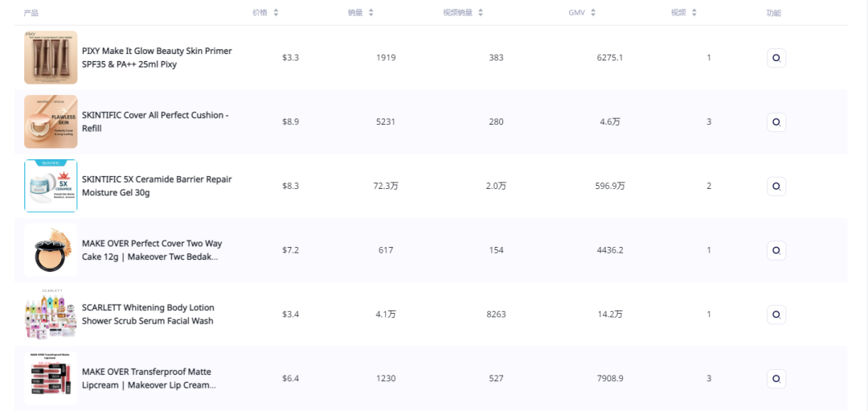Viewport: 868px width, 411px height.
Task: Open SKINTIFIC cushion refill product image
Action: (51, 122)
